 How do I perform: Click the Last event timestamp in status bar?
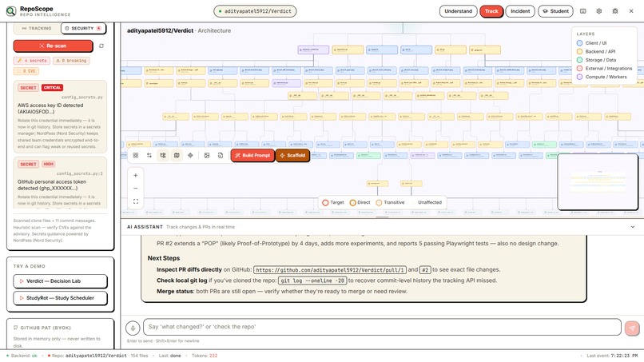(612, 356)
